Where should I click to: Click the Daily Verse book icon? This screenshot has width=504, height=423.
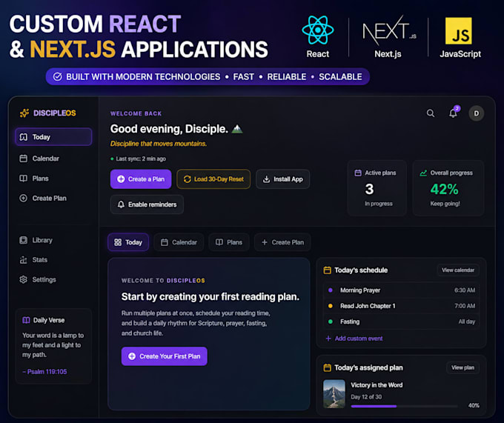click(26, 320)
